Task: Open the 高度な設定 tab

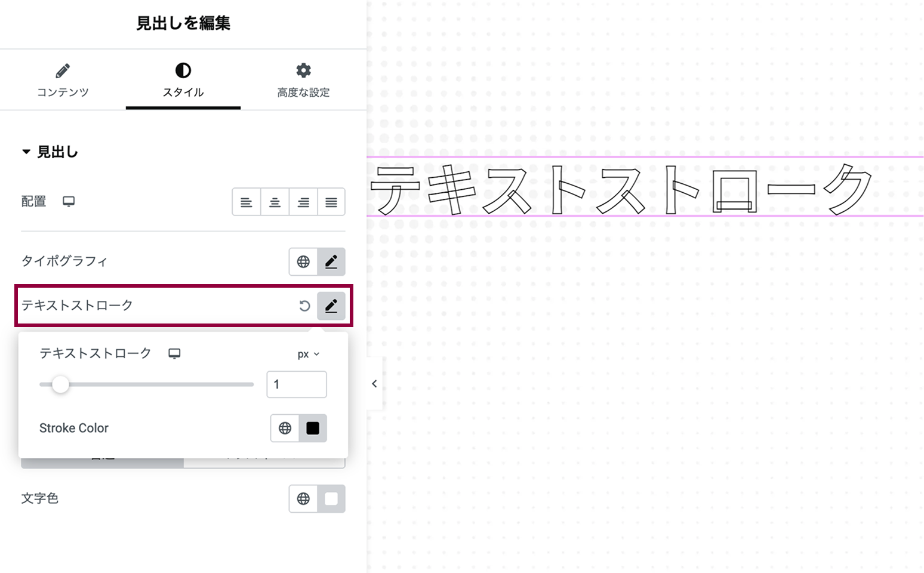Action: 303,80
